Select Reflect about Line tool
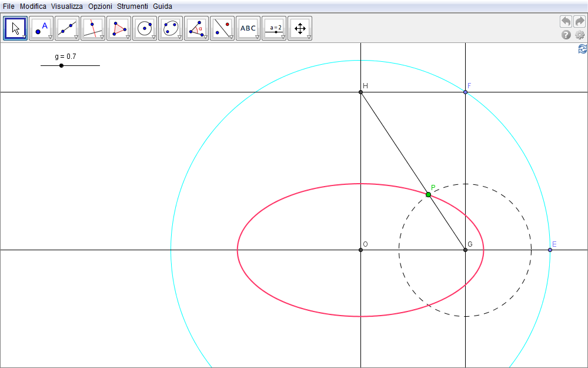The width and height of the screenshot is (588, 368). pos(222,28)
